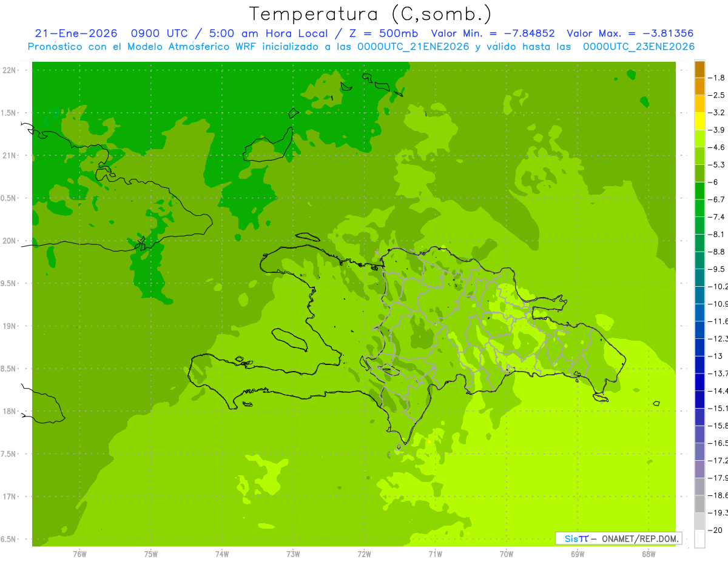The height and width of the screenshot is (562, 728).
Task: Click the "18N" latitude axis label
Action: coord(9,411)
